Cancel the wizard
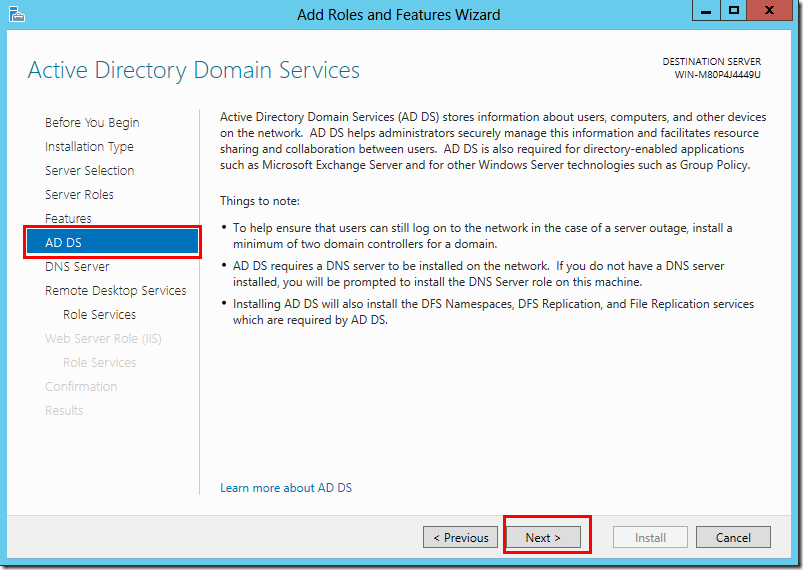Viewport: 803px width, 570px height. coord(733,537)
